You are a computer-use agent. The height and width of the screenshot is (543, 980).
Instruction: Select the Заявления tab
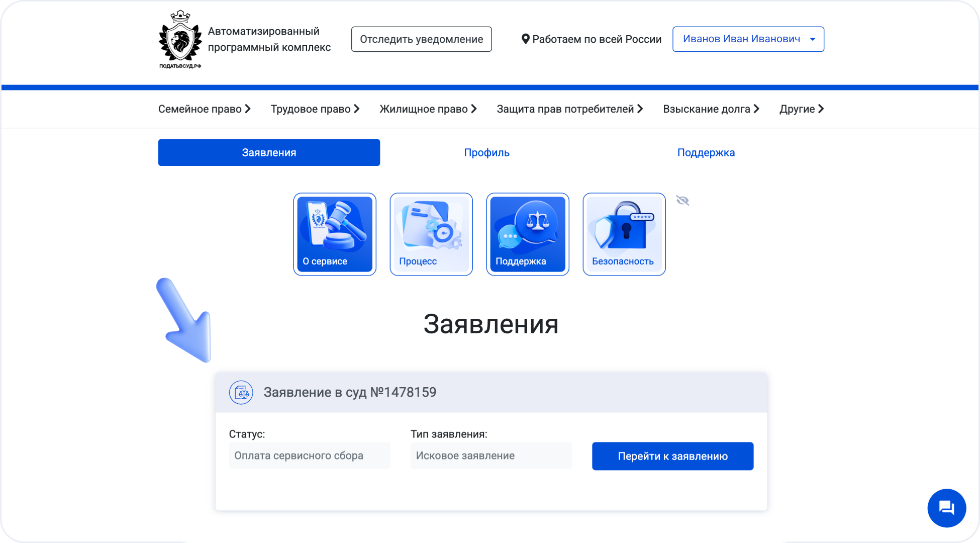click(x=269, y=152)
